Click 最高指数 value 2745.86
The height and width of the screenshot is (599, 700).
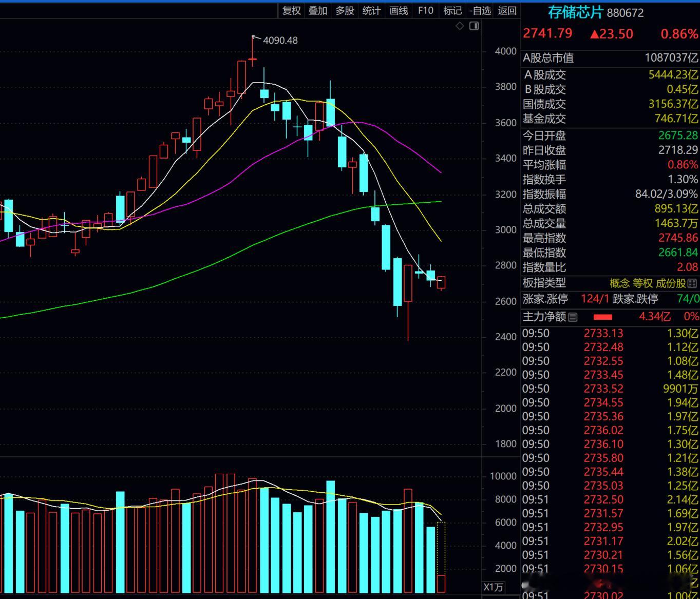click(678, 238)
